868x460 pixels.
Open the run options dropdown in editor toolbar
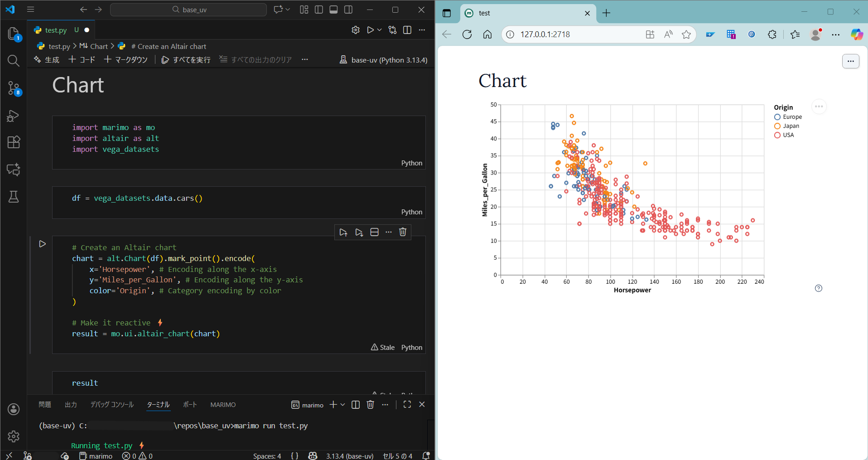pos(378,30)
